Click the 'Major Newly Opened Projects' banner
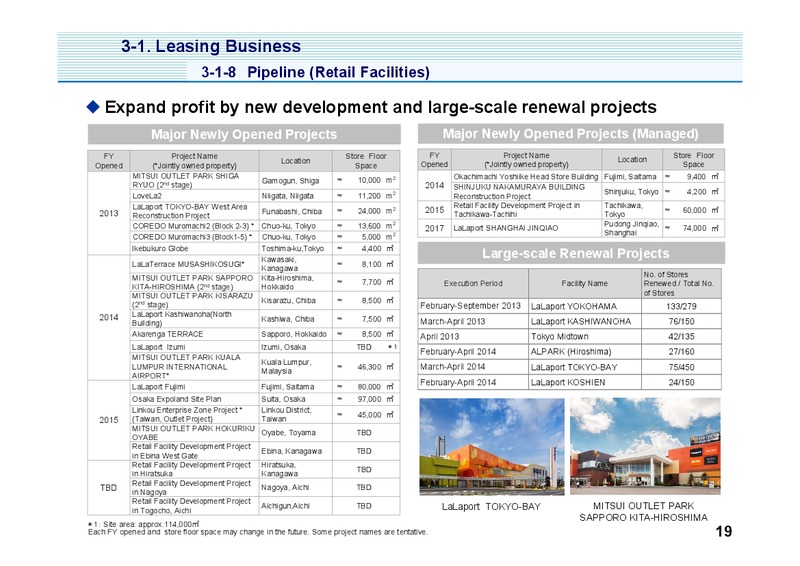800x566 pixels. (244, 134)
